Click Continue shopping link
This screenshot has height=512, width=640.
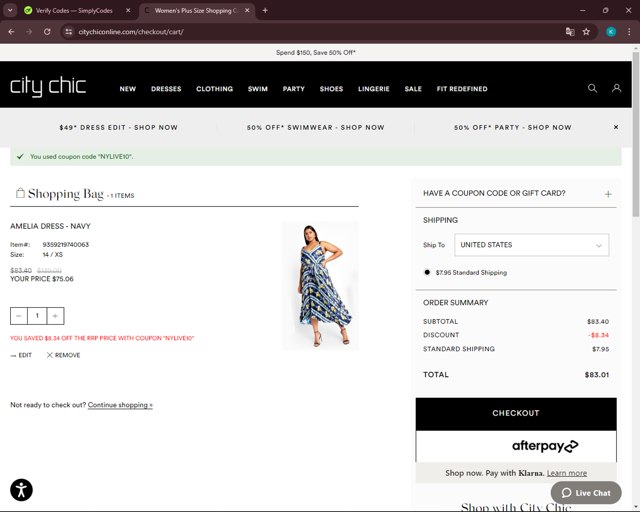point(120,405)
